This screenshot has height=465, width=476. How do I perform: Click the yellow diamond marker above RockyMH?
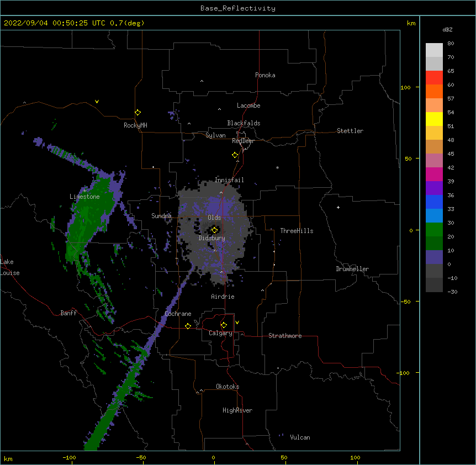pyautogui.click(x=137, y=113)
